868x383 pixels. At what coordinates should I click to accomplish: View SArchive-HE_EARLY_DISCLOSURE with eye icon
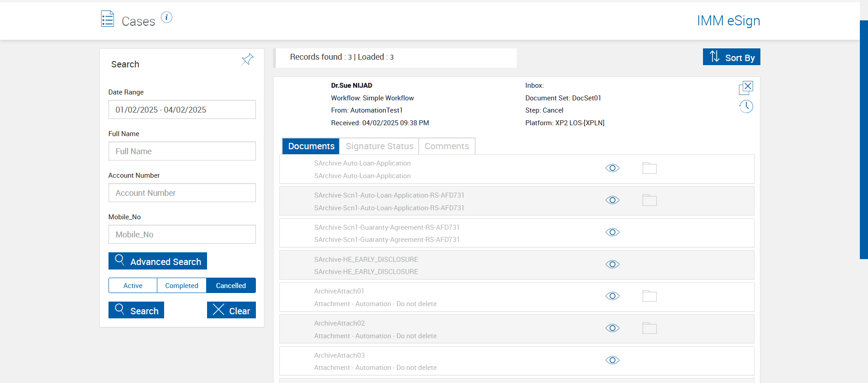tap(613, 265)
